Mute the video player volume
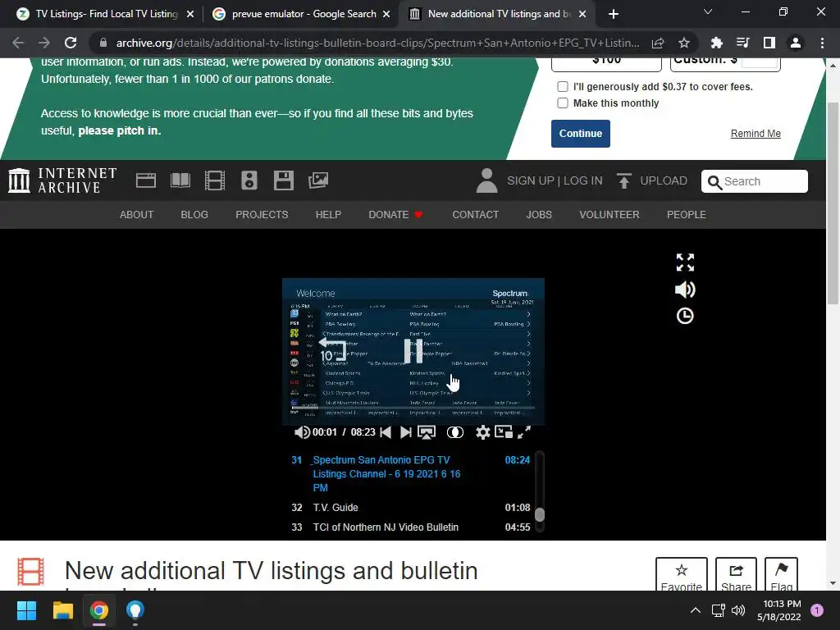Image resolution: width=840 pixels, height=630 pixels. click(x=302, y=432)
